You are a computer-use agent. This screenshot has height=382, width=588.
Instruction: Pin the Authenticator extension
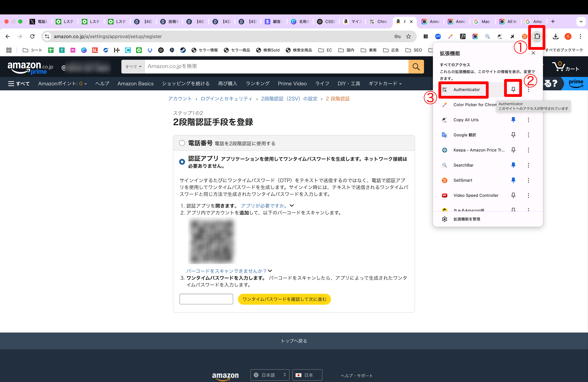tap(513, 90)
